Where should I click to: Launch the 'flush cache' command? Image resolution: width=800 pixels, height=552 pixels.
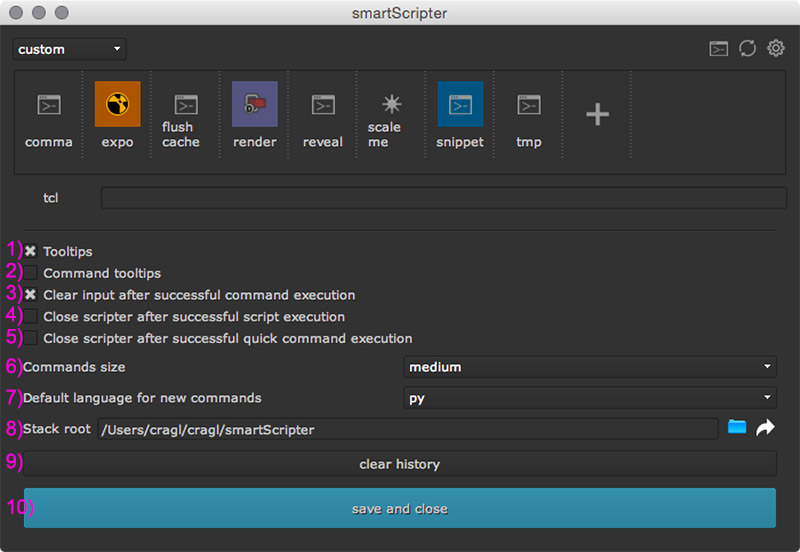pyautogui.click(x=183, y=105)
